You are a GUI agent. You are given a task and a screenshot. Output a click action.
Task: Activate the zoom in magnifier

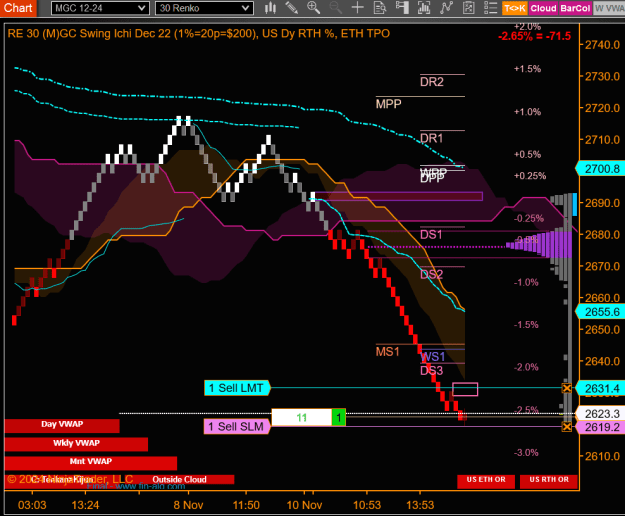313,8
